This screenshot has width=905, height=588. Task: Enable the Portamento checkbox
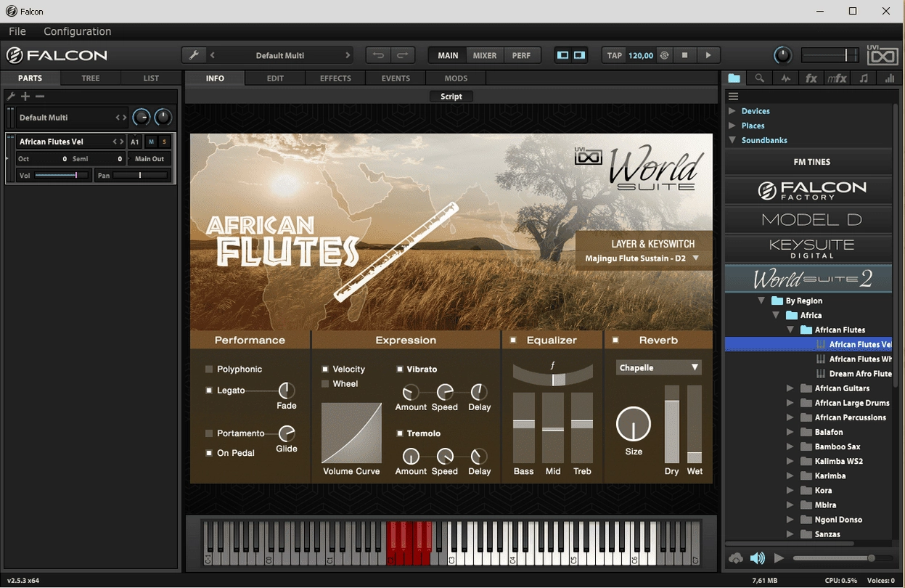click(209, 433)
